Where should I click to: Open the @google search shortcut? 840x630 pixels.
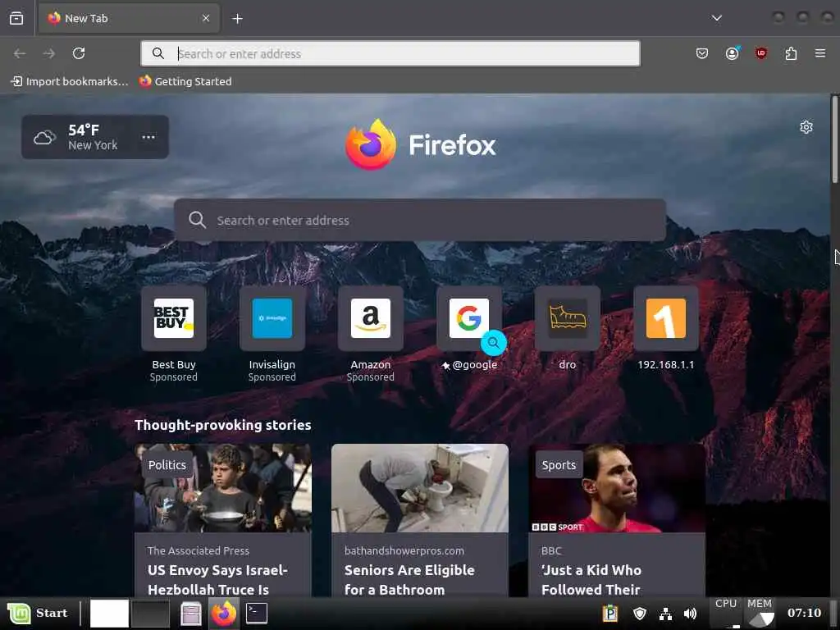pos(469,328)
